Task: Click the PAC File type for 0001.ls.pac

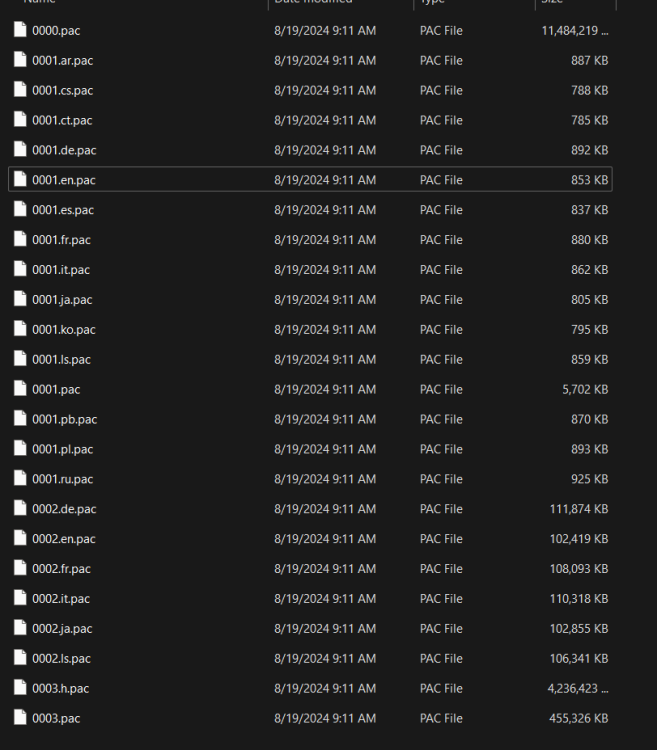Action: click(441, 359)
